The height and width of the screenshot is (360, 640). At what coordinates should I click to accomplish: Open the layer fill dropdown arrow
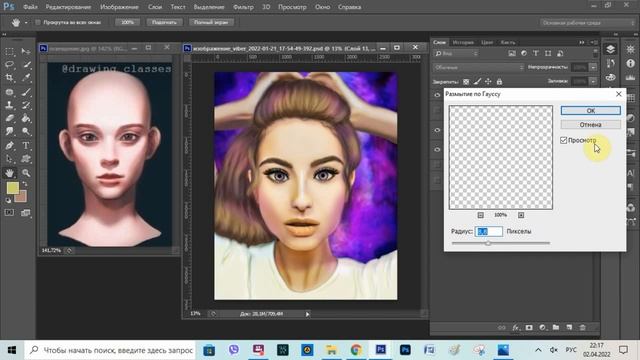tap(593, 81)
